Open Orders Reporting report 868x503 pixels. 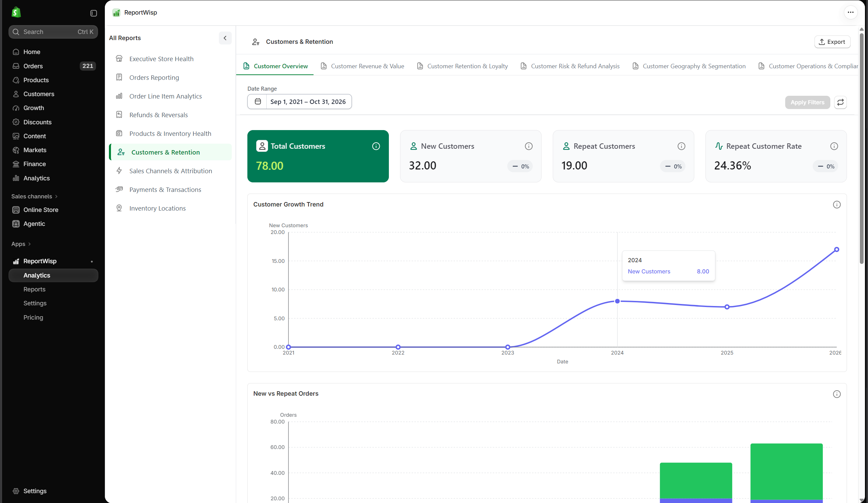(170, 77)
